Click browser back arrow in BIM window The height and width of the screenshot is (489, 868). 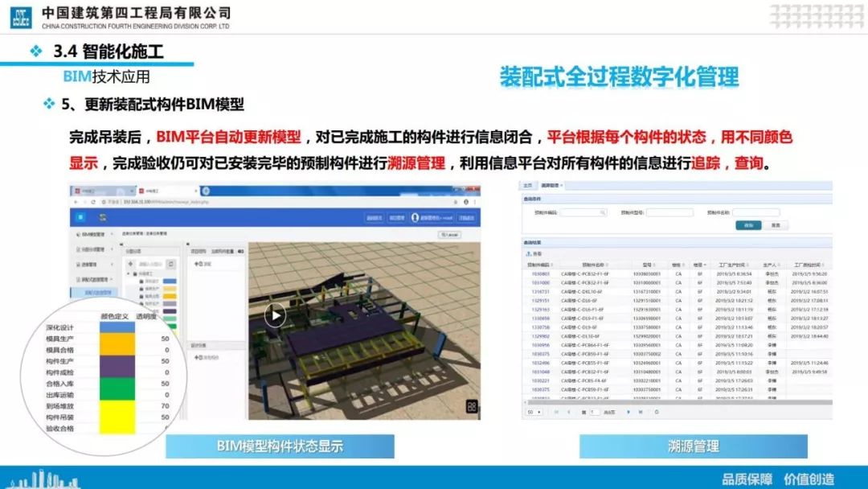pyautogui.click(x=76, y=202)
